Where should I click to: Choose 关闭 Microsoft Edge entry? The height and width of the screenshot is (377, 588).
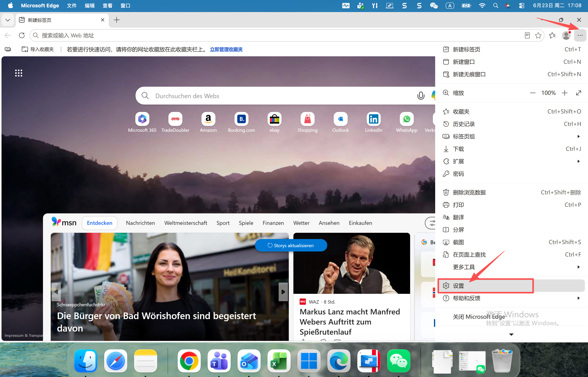click(x=511, y=317)
